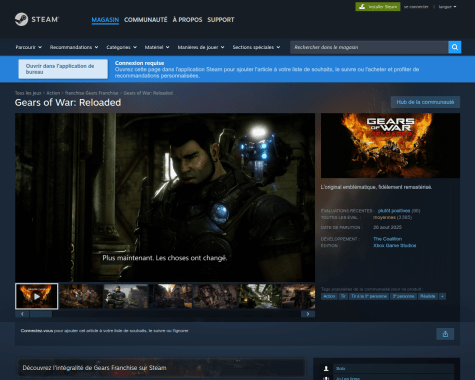
Task: Play the trailer thumbnail with play icon
Action: point(37,296)
